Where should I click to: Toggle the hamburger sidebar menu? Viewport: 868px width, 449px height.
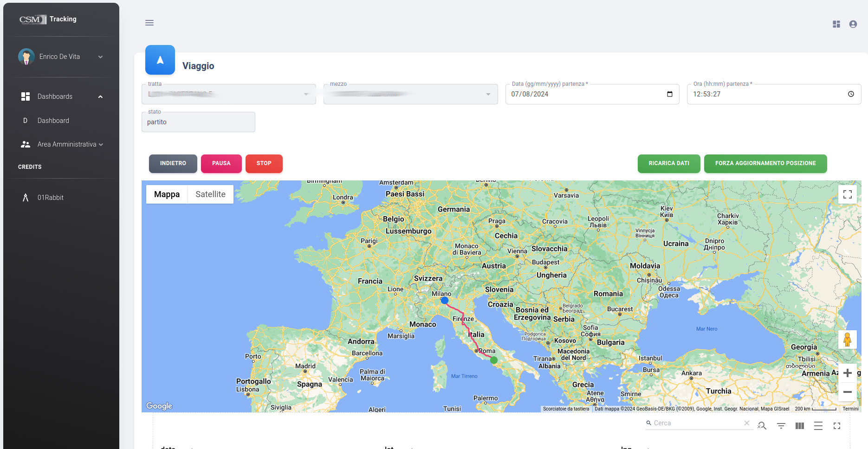(149, 23)
